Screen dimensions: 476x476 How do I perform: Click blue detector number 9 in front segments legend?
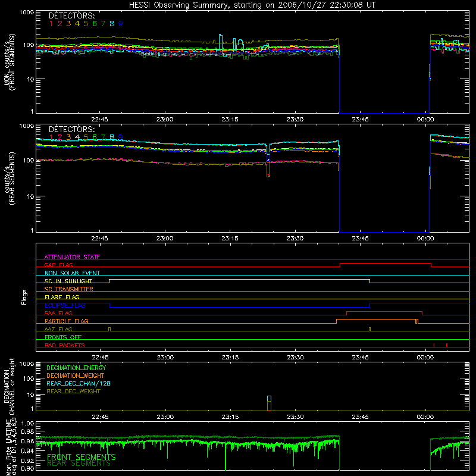click(x=121, y=24)
